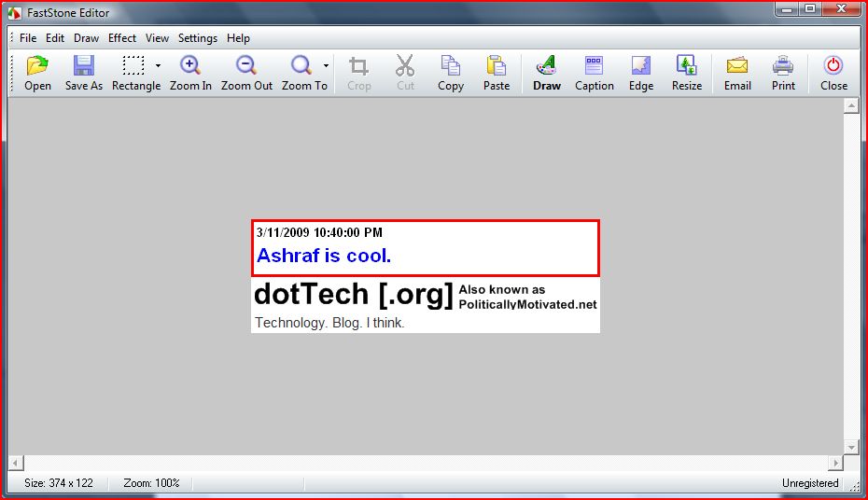Apply an Edge effect
Screen dimensions: 868x500
(641, 73)
